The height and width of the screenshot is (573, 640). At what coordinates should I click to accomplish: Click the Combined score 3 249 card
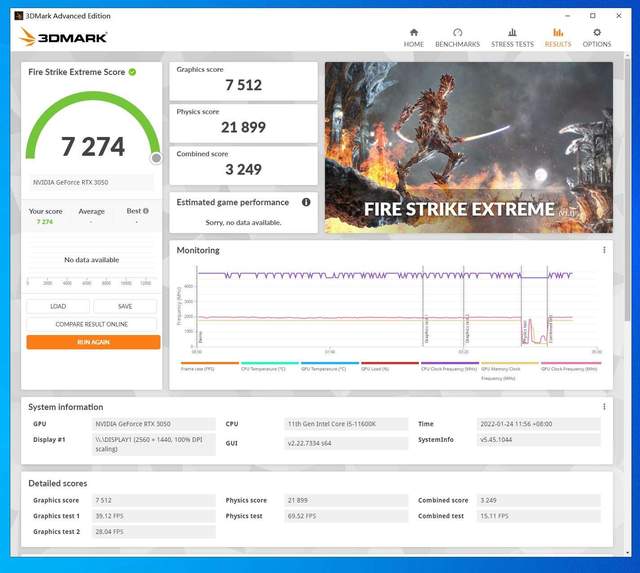(243, 165)
